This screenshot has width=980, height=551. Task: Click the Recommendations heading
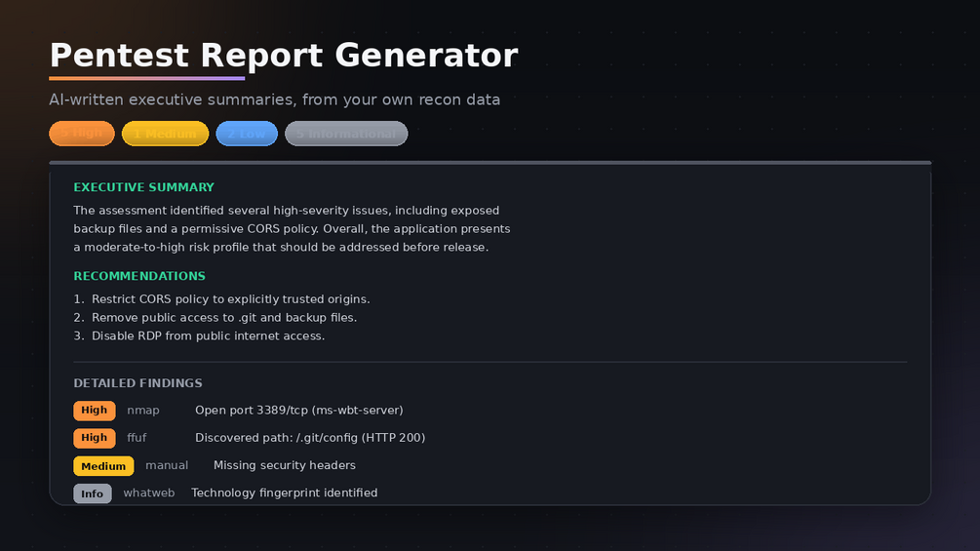click(139, 276)
